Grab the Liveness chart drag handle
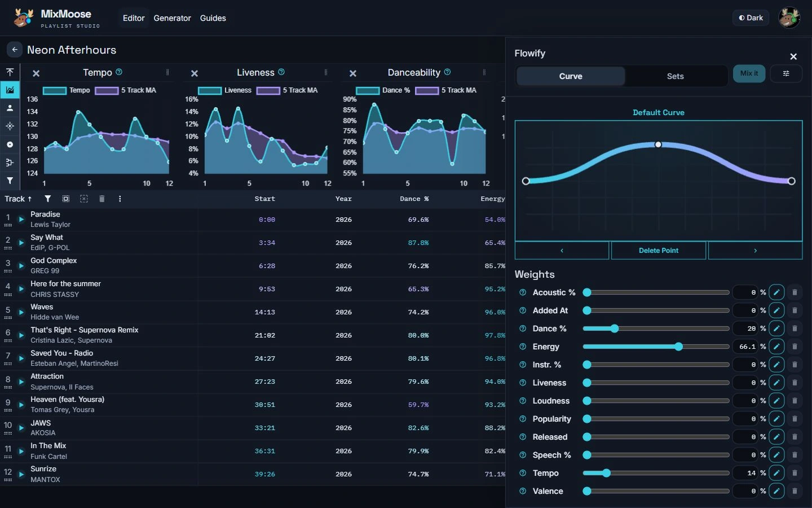Screen dimensions: 812x508 pos(326,72)
